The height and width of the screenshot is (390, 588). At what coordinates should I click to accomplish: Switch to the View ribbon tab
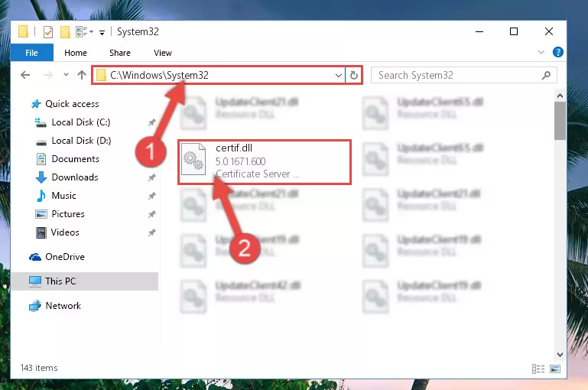click(x=163, y=53)
